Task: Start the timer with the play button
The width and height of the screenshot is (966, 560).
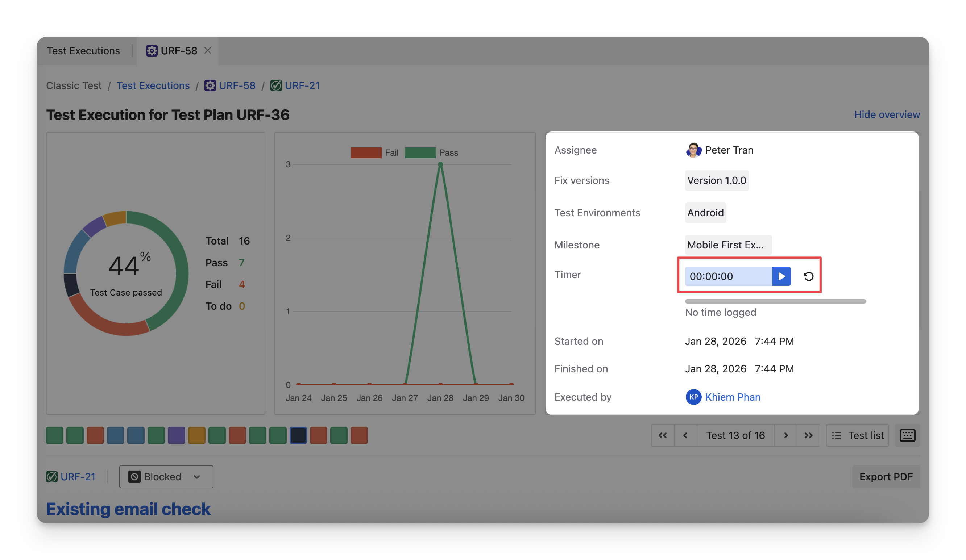Action: pos(781,276)
